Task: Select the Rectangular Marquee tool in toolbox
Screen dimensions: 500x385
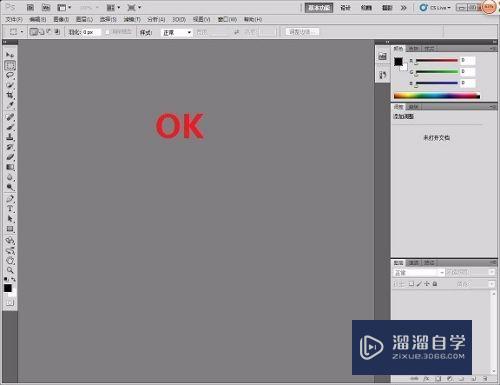Action: (x=10, y=65)
